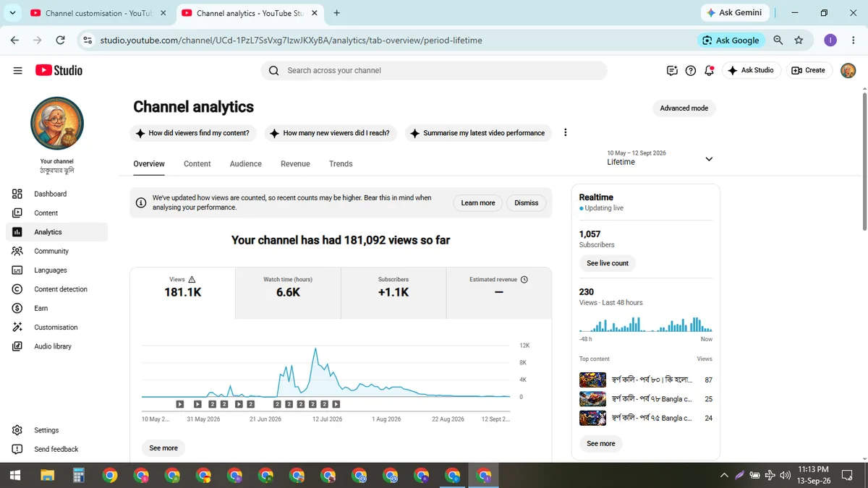Open Content in the left sidebar
The height and width of the screenshot is (488, 868).
tap(56, 213)
